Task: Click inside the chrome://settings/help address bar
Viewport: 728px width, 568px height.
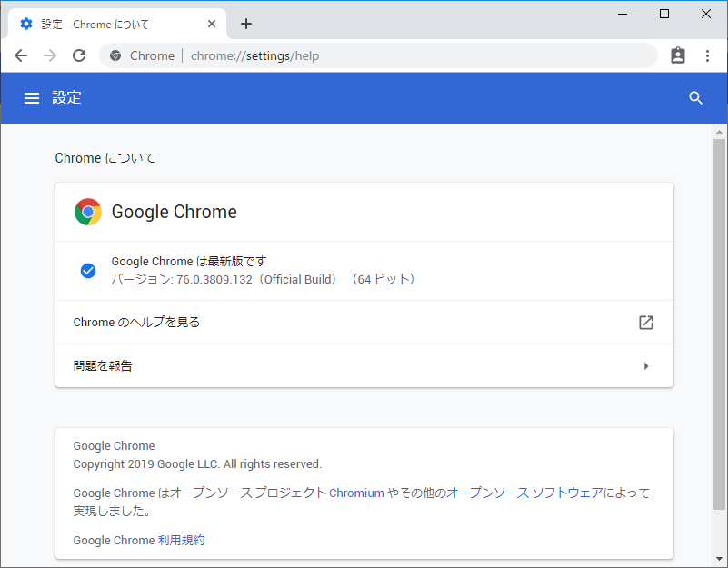Action: click(318, 55)
